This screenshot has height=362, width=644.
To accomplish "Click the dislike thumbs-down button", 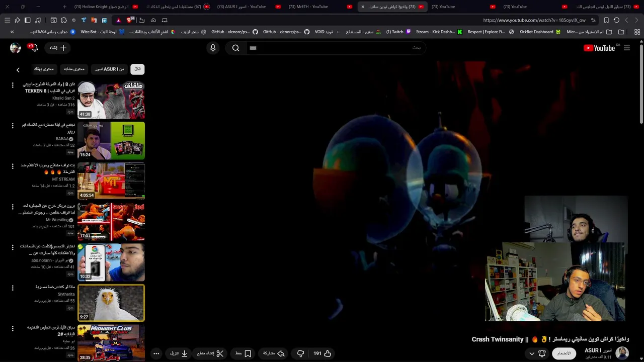I will point(300,353).
